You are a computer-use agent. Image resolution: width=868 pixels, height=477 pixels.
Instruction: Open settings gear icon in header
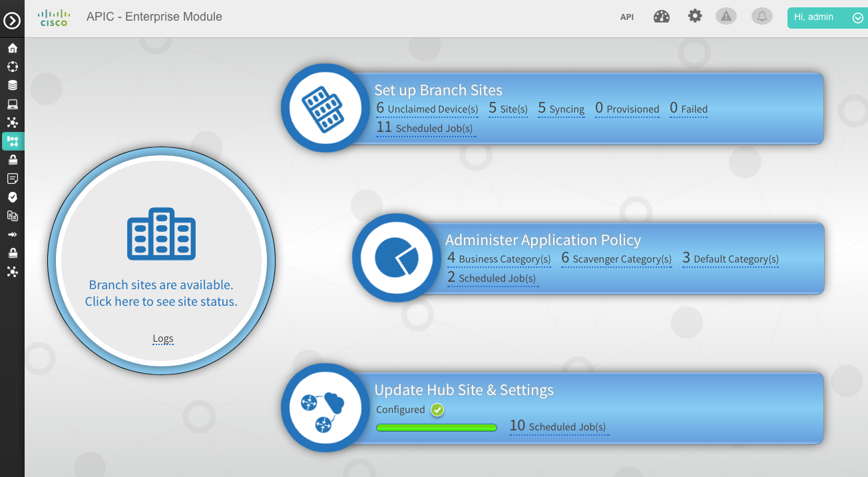[x=695, y=16]
